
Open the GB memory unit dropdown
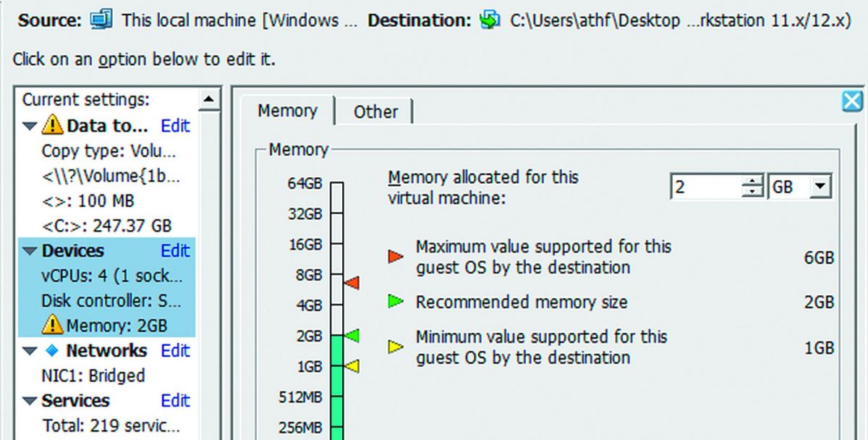820,187
